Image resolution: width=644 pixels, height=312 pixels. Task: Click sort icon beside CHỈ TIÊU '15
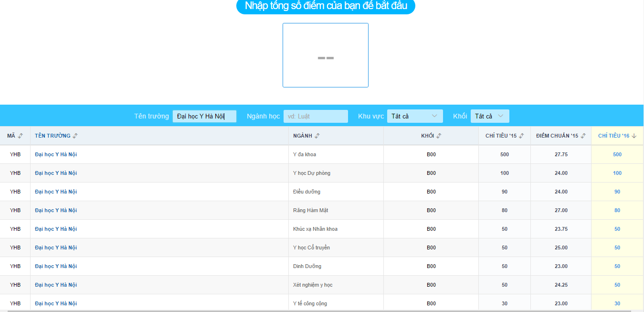[521, 136]
